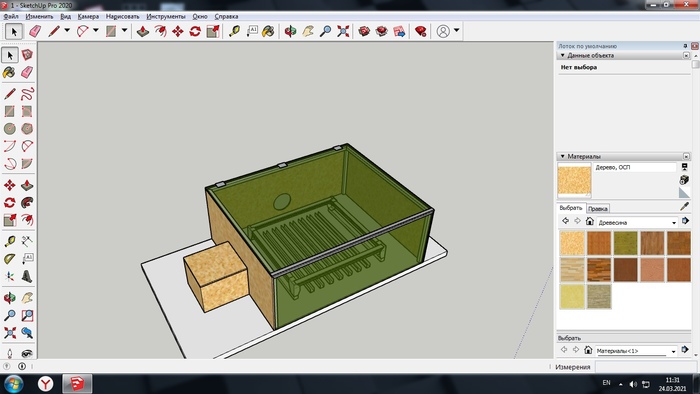The height and width of the screenshot is (394, 700).
Task: Click the back arrow beside Древесина dropdown
Action: [565, 221]
